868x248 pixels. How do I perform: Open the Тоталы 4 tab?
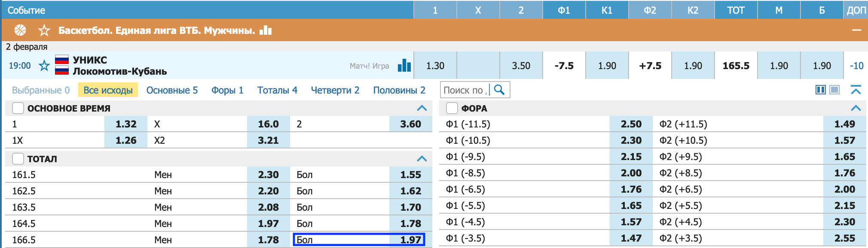point(277,90)
